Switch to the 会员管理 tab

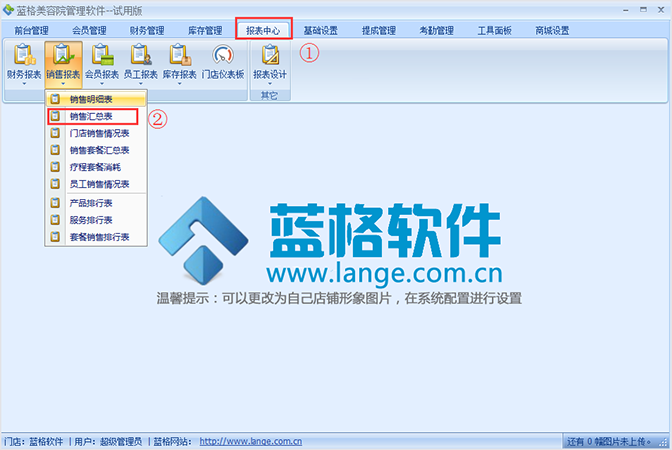(x=89, y=30)
